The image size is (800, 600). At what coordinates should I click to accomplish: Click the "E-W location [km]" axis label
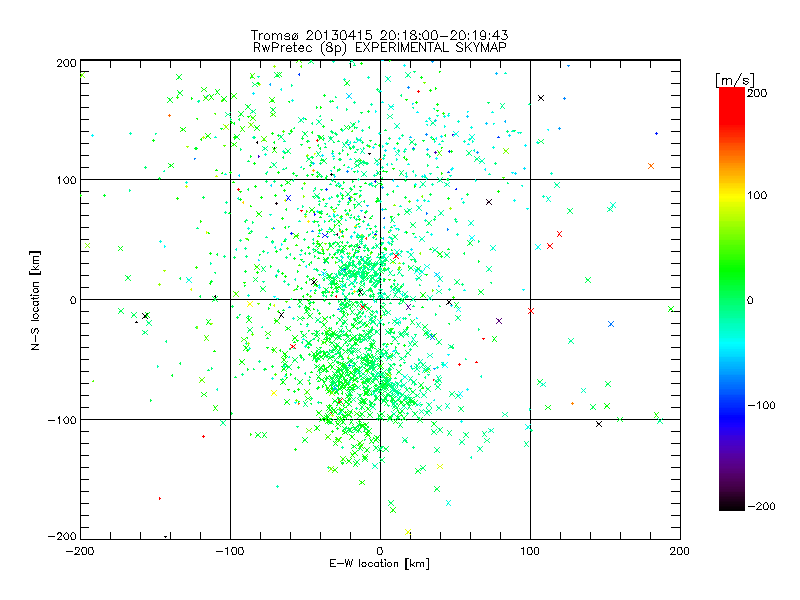click(x=379, y=563)
